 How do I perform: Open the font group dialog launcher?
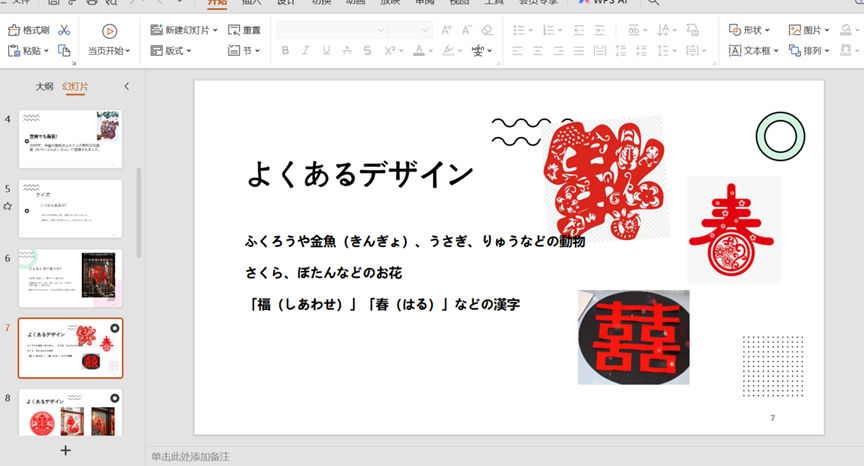point(498,63)
